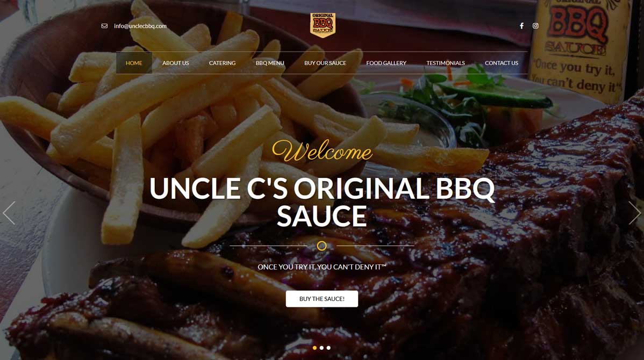Select the first slider dot

coord(314,348)
